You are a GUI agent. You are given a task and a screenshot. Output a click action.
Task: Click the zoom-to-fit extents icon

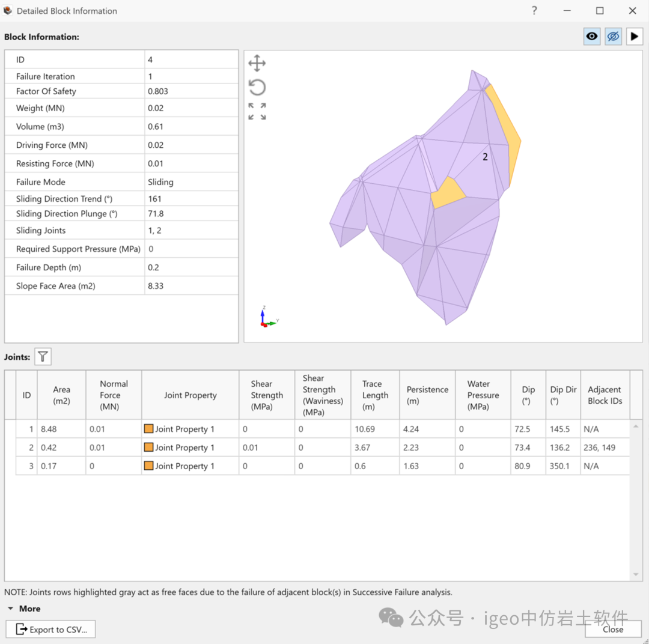point(257,111)
